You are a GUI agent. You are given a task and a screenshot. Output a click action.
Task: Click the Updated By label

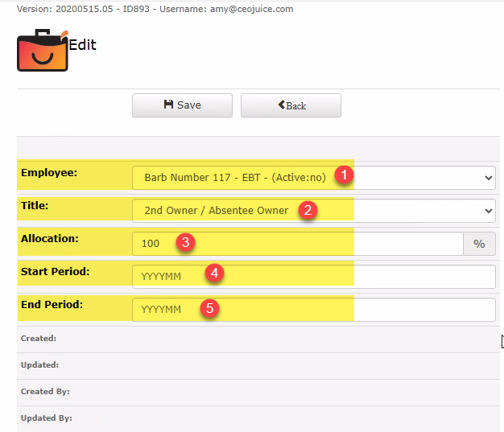coord(47,418)
